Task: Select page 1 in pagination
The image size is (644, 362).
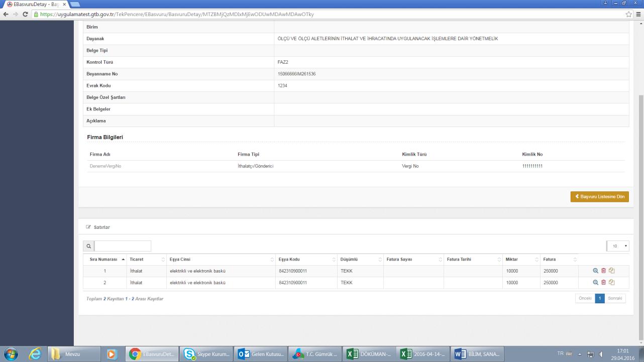Action: tap(600, 298)
